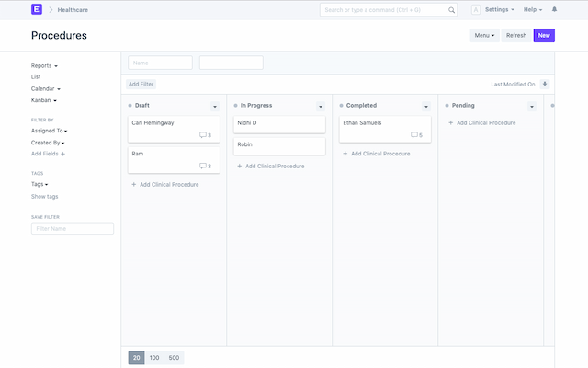This screenshot has width=588, height=368.
Task: Click the New button
Action: point(544,35)
